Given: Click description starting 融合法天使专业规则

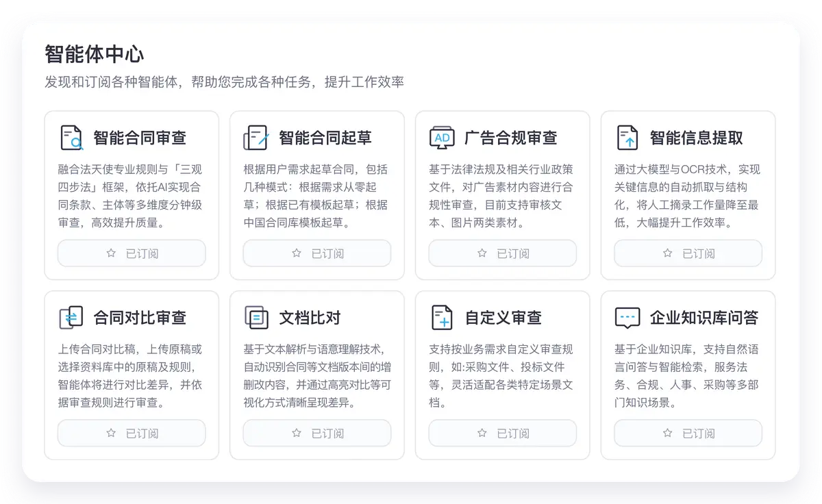Looking at the screenshot, I should click(130, 196).
